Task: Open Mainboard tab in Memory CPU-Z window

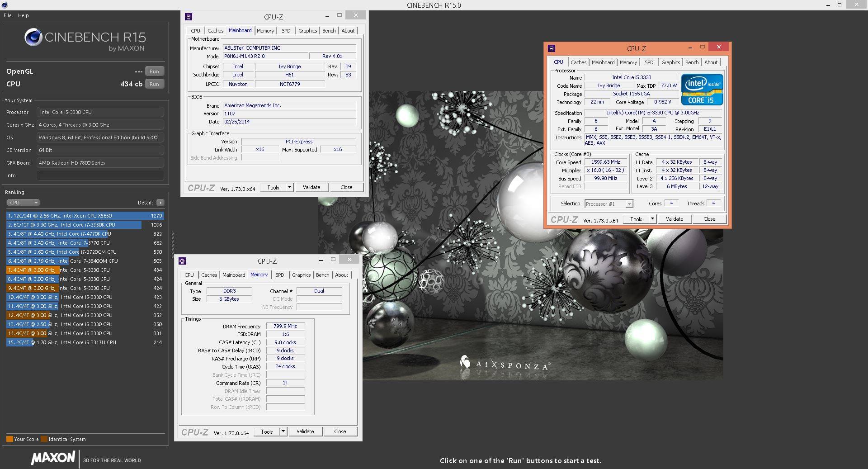Action: [234, 275]
